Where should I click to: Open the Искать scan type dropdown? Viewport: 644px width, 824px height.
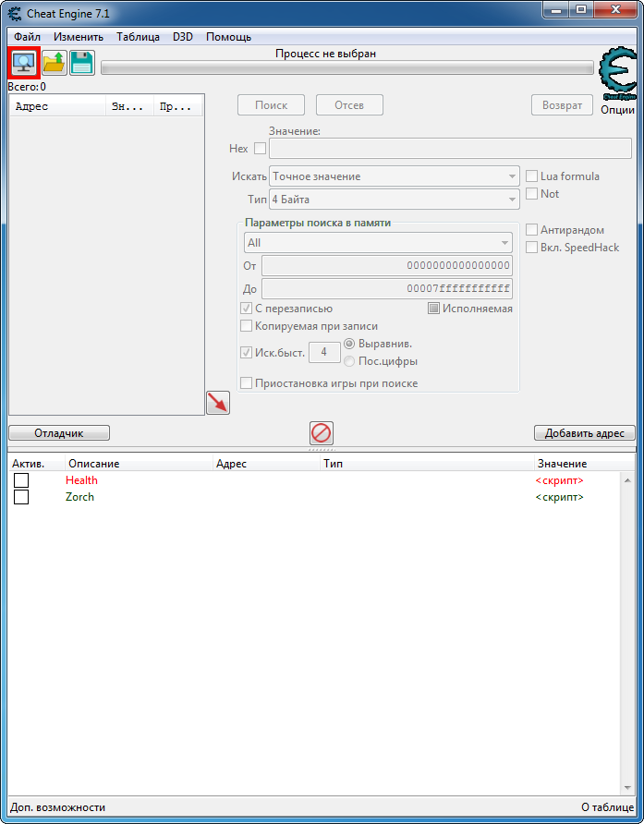tap(395, 176)
